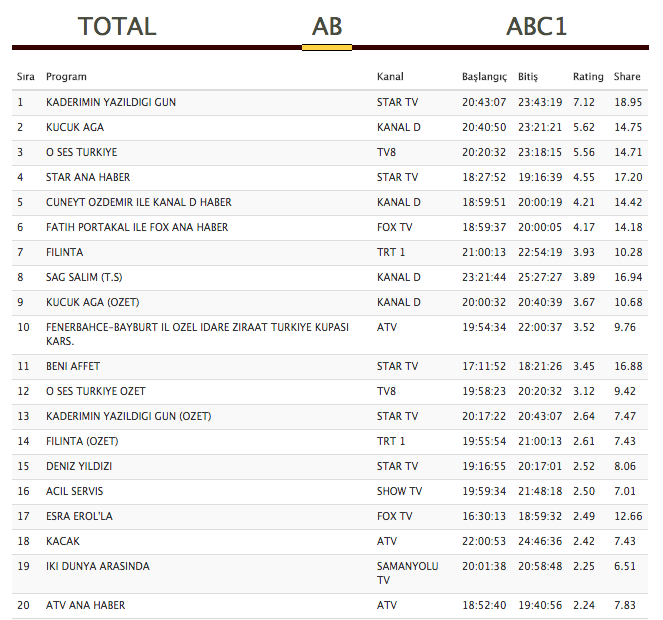663x620 pixels.
Task: Click share value 8.06
Action: 625,466
